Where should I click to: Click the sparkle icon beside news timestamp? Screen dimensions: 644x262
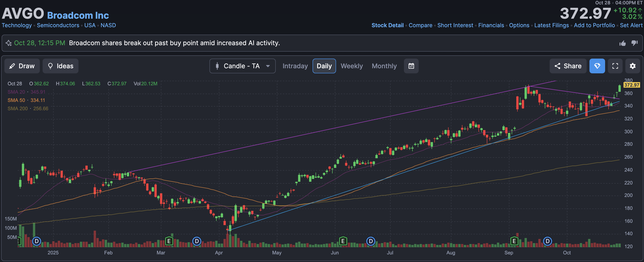(9, 43)
